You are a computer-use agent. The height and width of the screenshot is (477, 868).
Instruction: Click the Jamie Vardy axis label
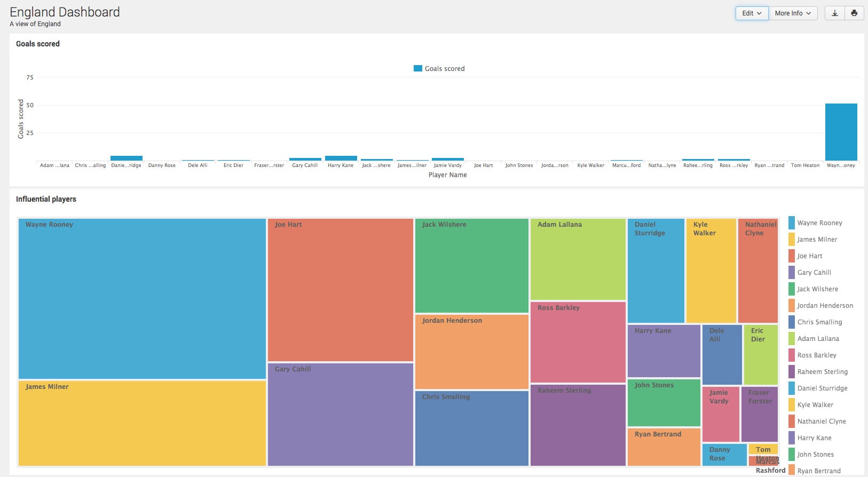pyautogui.click(x=448, y=165)
